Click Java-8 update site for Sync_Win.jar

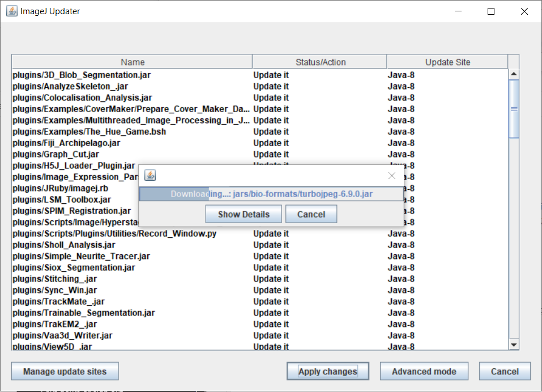point(401,291)
